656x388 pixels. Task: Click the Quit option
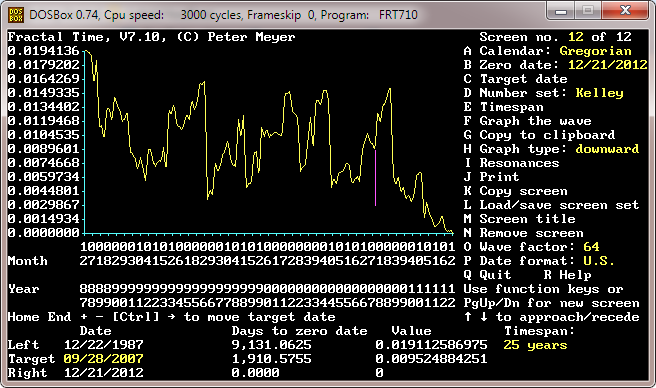(x=487, y=275)
